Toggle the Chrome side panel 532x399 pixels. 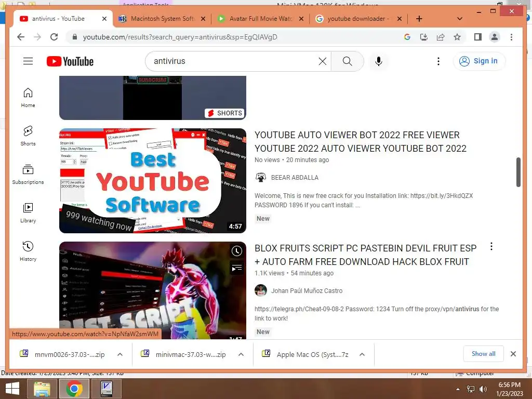point(478,37)
